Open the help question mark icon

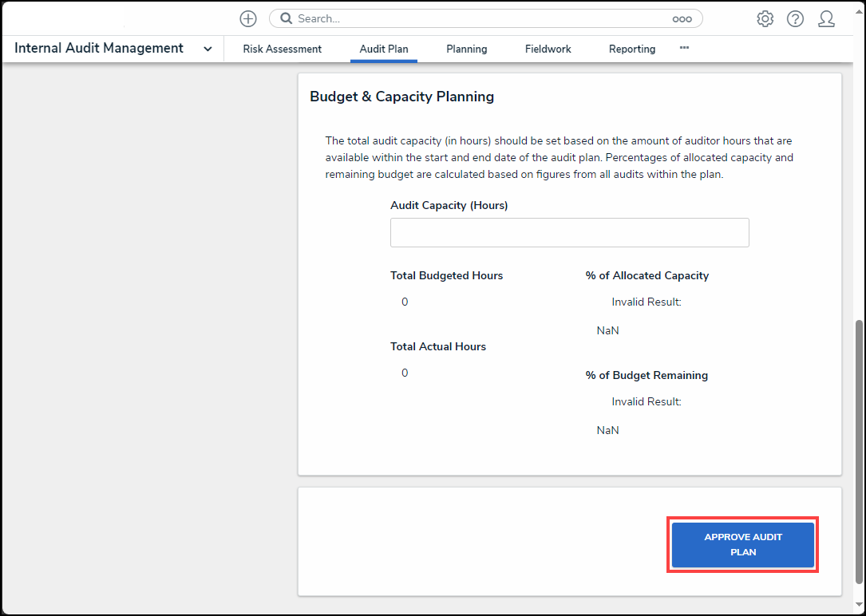point(795,19)
